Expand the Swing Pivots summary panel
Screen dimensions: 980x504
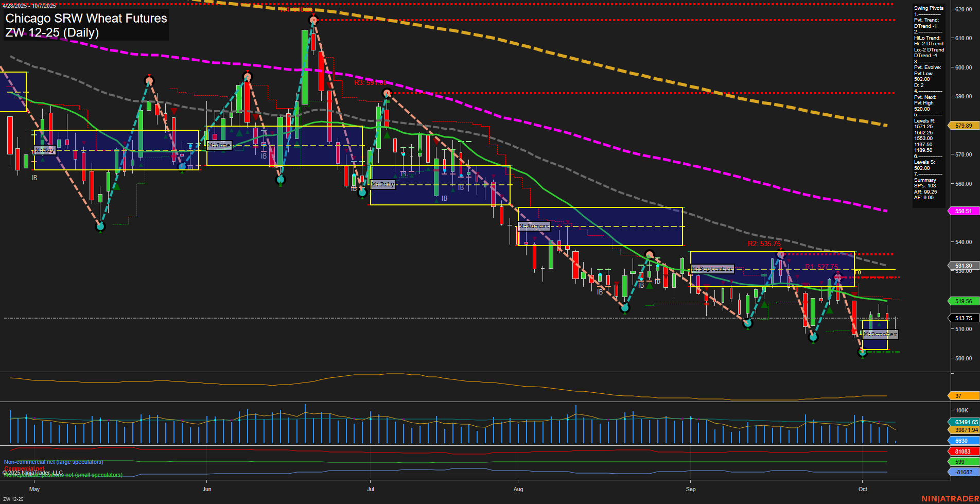click(927, 8)
